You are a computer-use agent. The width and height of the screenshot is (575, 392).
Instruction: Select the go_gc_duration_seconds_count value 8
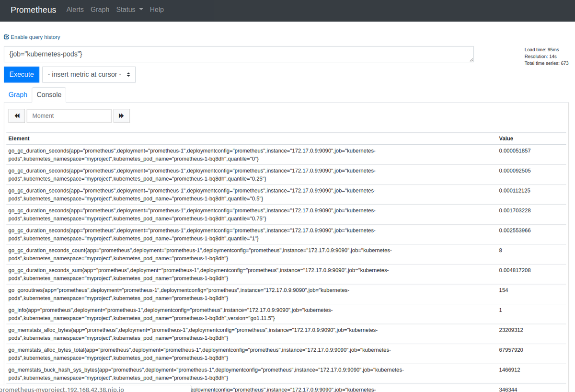(501, 250)
